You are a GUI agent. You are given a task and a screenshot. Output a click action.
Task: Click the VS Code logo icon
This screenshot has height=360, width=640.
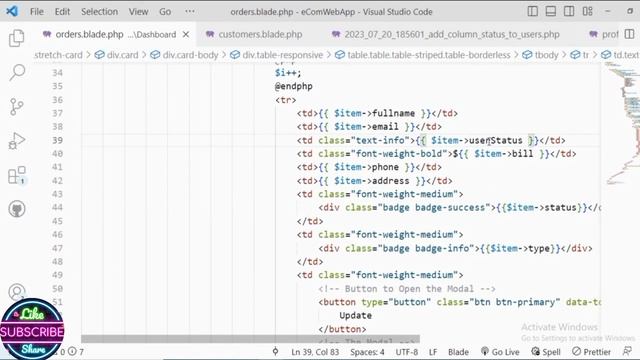pos(12,11)
